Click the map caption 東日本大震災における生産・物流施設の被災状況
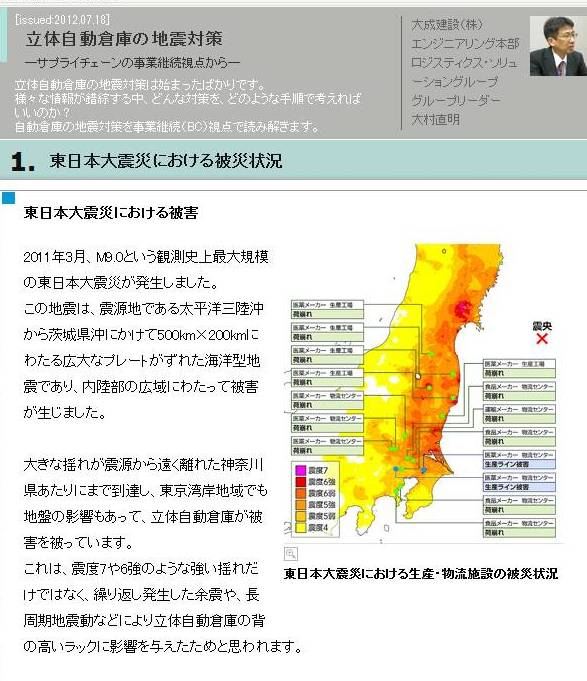 tap(421, 574)
